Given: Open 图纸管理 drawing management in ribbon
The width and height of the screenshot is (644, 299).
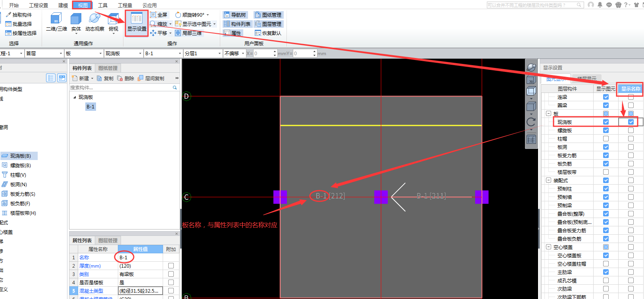Looking at the screenshot, I should click(268, 15).
